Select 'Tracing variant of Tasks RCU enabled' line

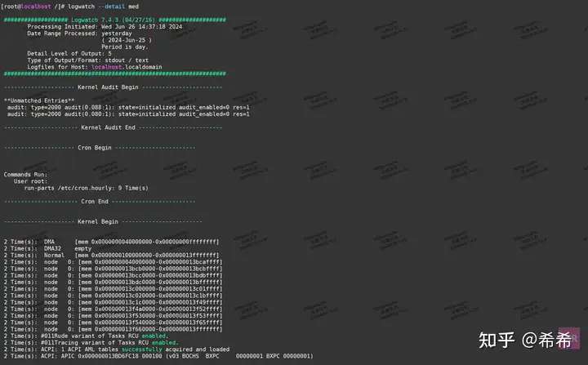(91, 343)
